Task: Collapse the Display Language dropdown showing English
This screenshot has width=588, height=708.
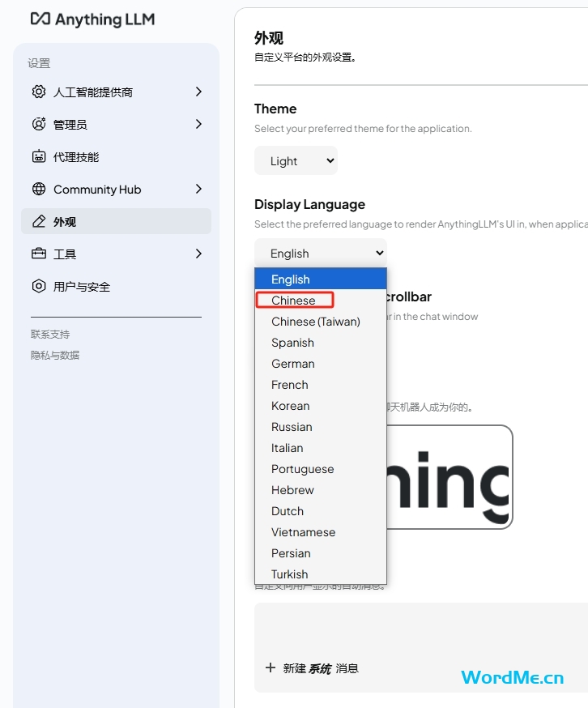Action: tap(321, 254)
